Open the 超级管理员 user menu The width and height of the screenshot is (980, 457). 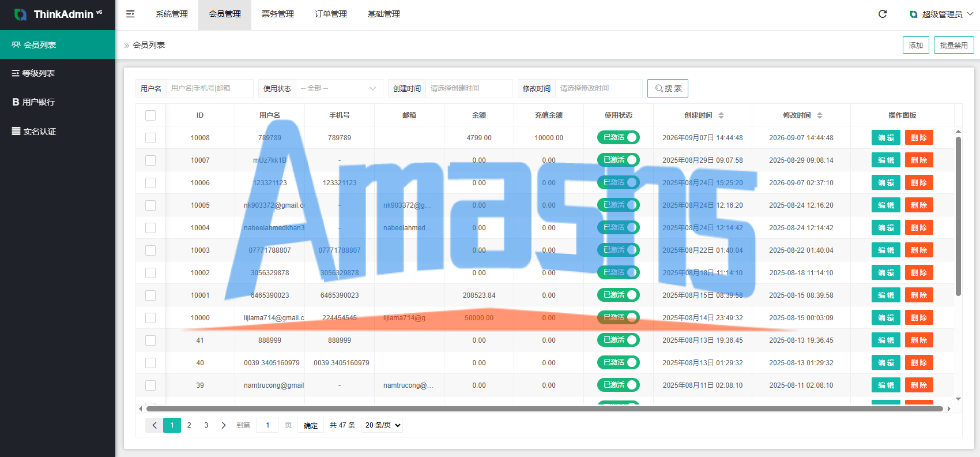941,14
